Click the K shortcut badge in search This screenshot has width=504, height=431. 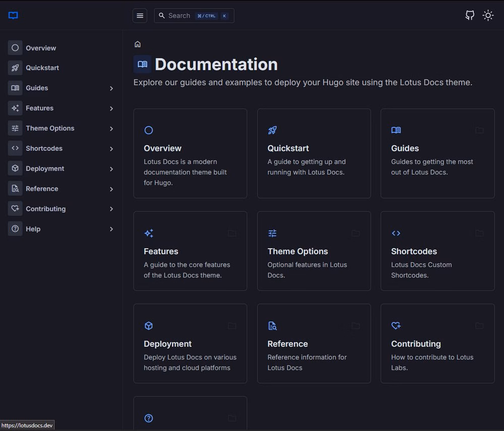[224, 16]
